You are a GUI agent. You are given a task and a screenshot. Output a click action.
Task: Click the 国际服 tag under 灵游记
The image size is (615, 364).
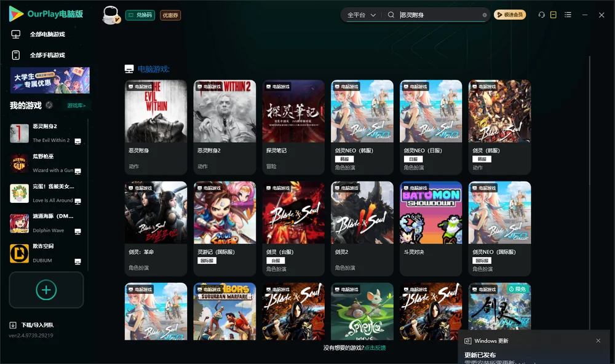click(207, 261)
